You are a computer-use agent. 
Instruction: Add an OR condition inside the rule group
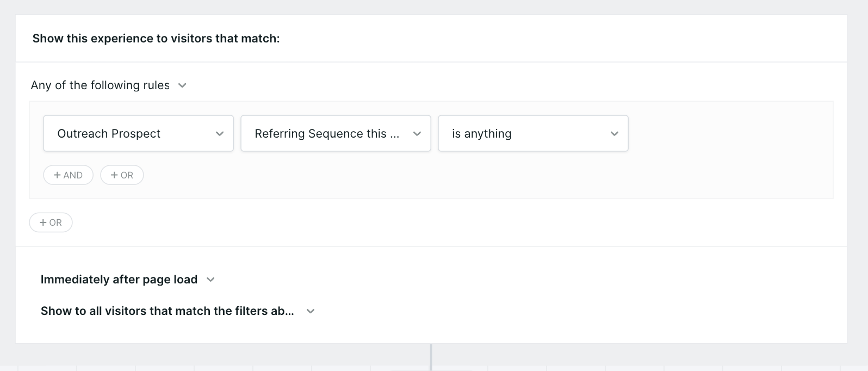point(122,175)
